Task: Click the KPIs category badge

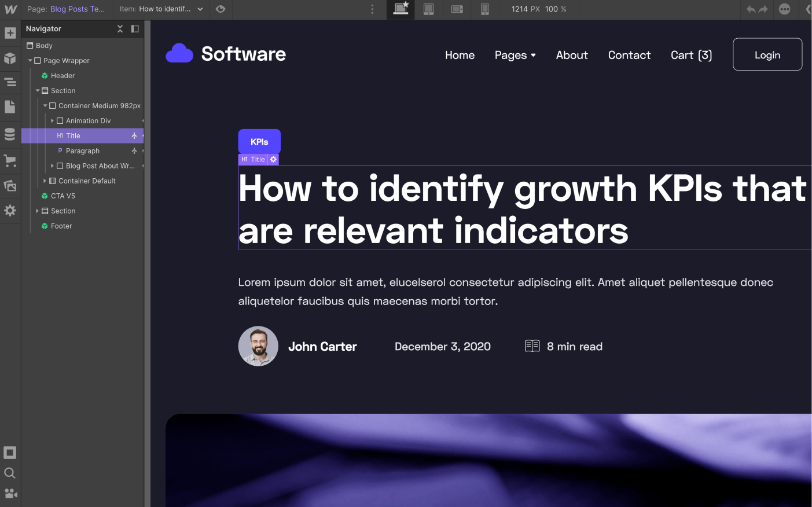Action: coord(259,142)
